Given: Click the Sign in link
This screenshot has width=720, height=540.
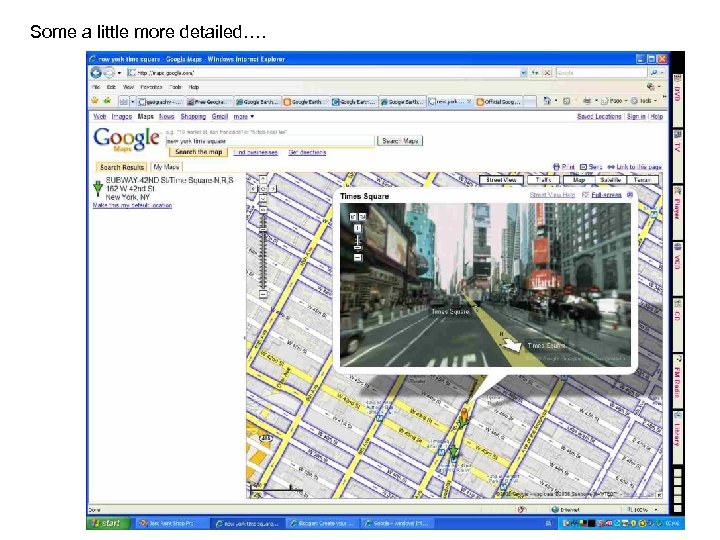Looking at the screenshot, I should point(636,117).
